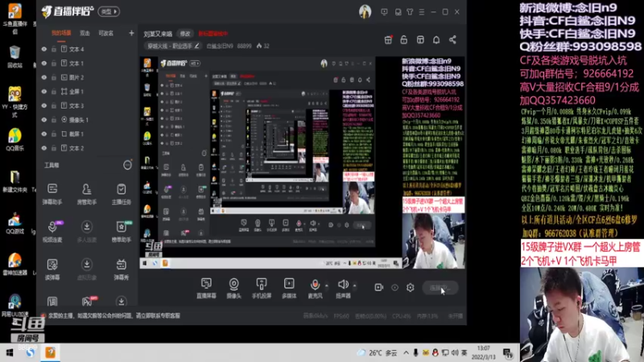
Task: Open the Sogou browser taskbar icon
Action: pos(31,352)
